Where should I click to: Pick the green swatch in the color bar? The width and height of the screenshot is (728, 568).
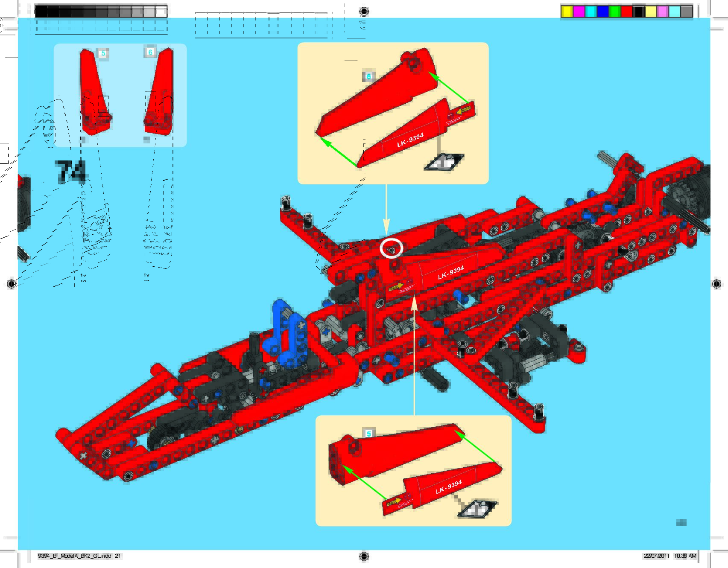614,12
